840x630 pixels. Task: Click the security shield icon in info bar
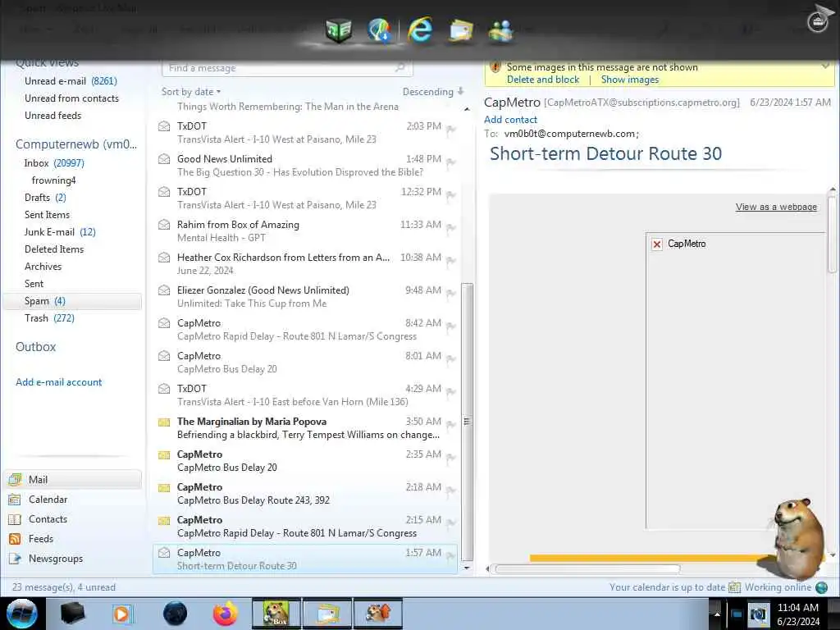pyautogui.click(x=495, y=67)
